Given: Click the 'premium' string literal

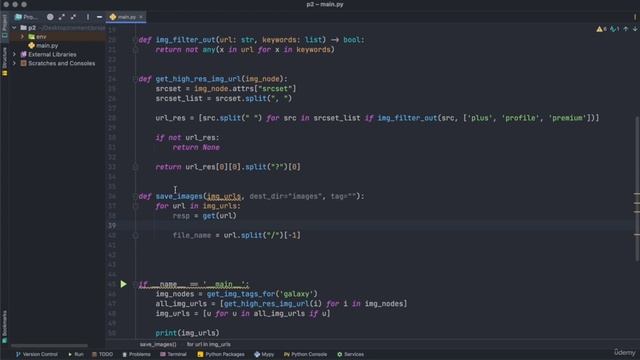Looking at the screenshot, I should click(568, 118).
